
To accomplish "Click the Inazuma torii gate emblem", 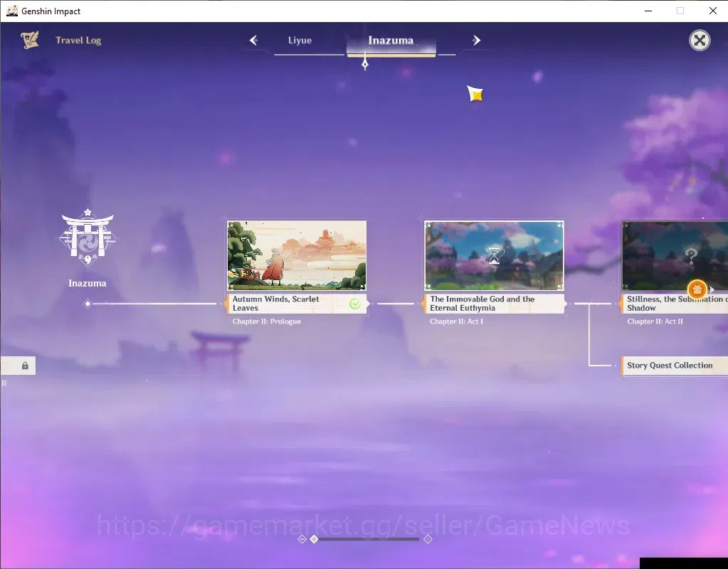I will (88, 238).
